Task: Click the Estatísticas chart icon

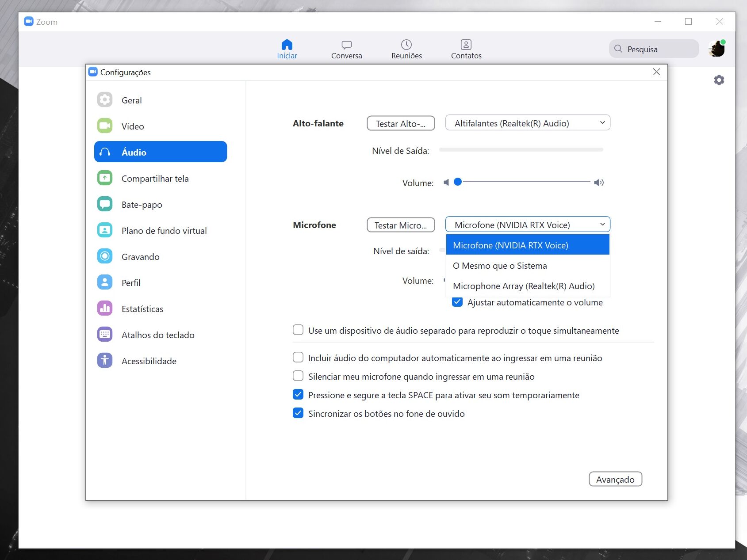Action: click(105, 309)
